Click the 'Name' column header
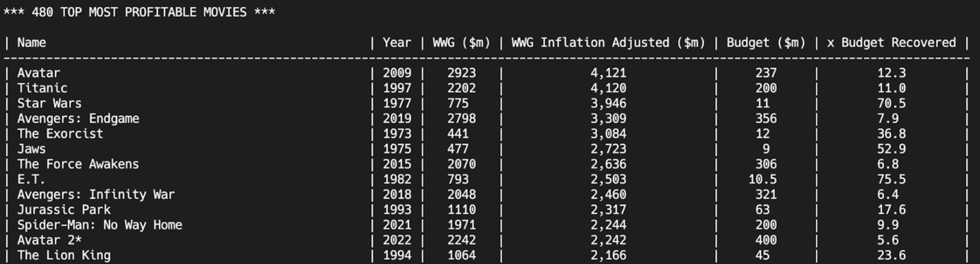 (x=32, y=43)
